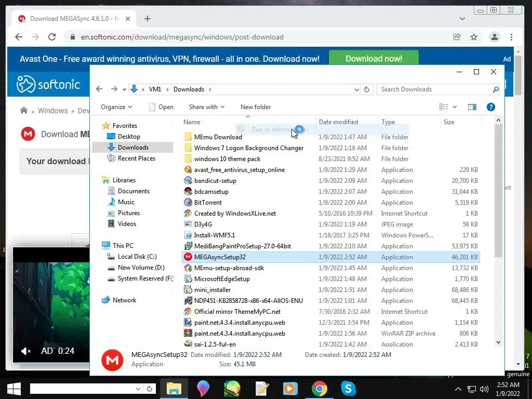Open Windows Start menu
The width and height of the screenshot is (532, 399).
[x=14, y=389]
